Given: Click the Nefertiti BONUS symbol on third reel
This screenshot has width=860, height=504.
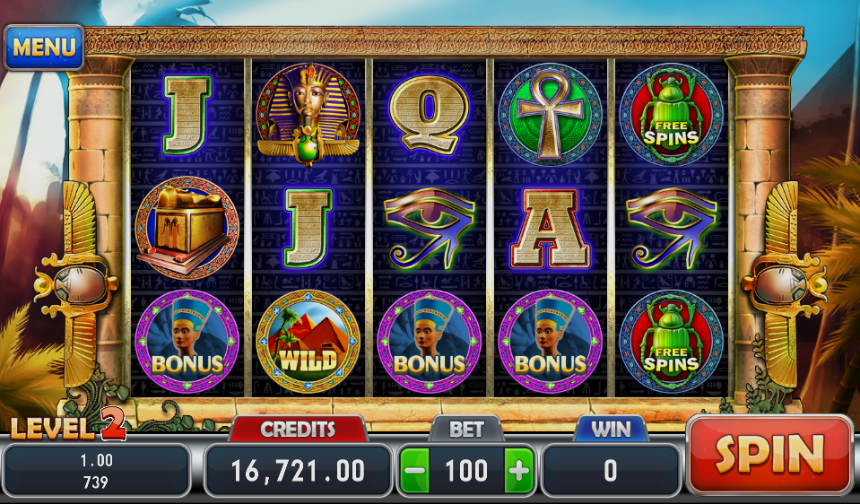Looking at the screenshot, I should pyautogui.click(x=430, y=341).
